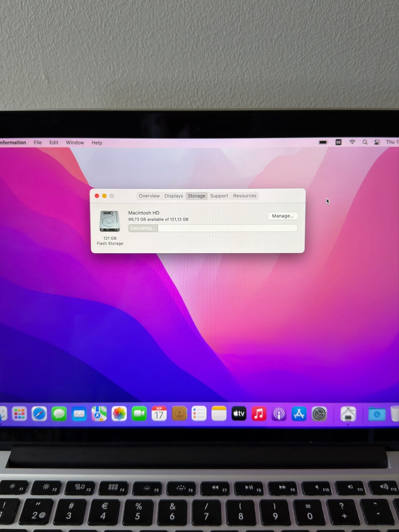Screen dimensions: 399x532
Task: Select the Storage tab
Action: pos(197,196)
